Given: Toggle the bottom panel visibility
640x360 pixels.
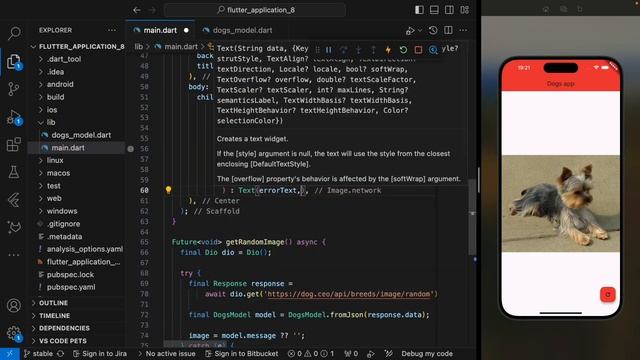Looking at the screenshot, I should click(434, 10).
